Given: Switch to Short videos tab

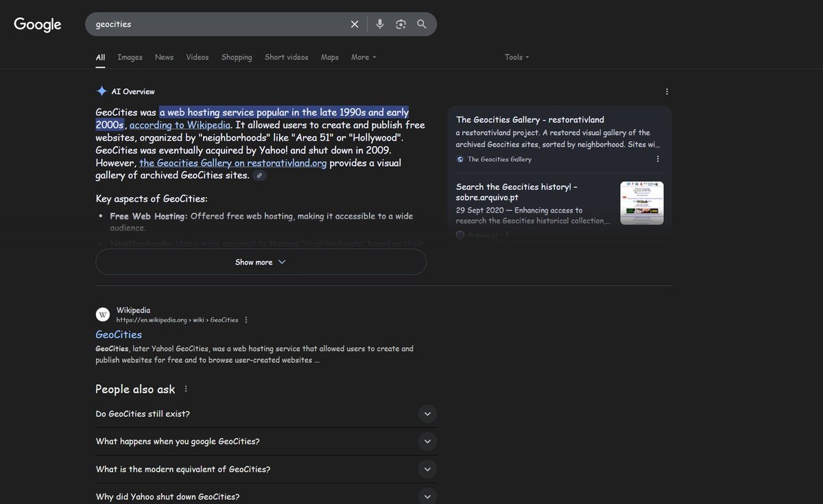Looking at the screenshot, I should [287, 58].
